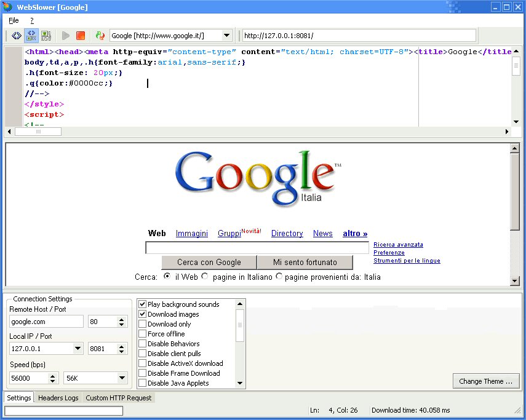Viewport: 526px width, 420px height.
Task: Increase speed bps value spinner up
Action: 52,376
